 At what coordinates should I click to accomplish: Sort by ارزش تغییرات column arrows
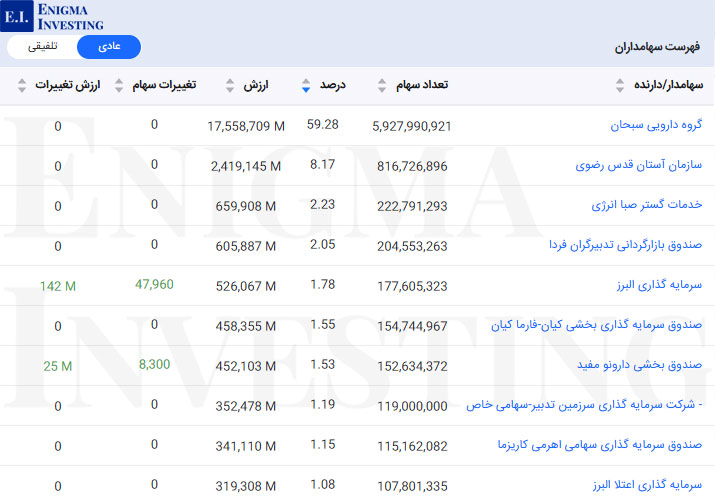(21, 85)
